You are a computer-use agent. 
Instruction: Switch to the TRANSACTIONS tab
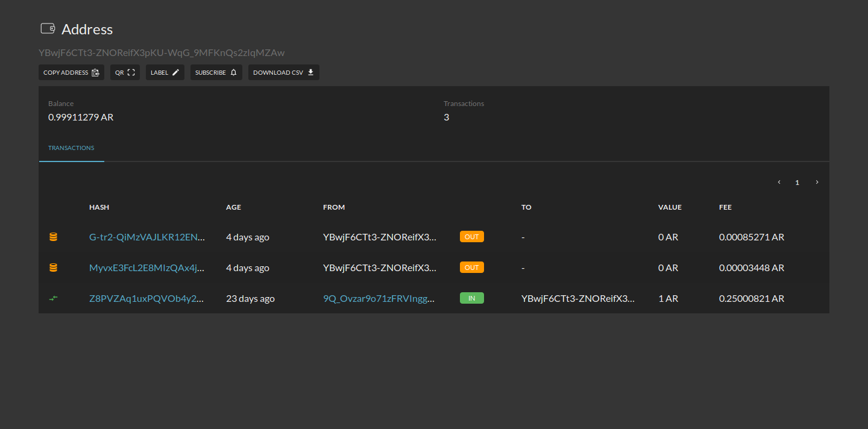[71, 148]
